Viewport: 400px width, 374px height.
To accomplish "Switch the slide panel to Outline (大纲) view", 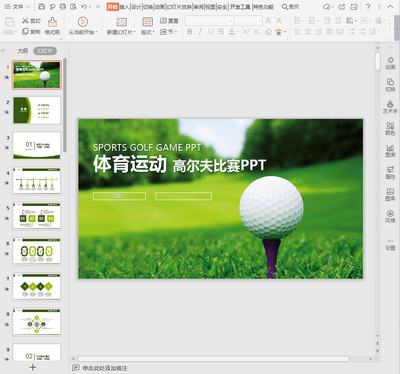I will tap(23, 51).
